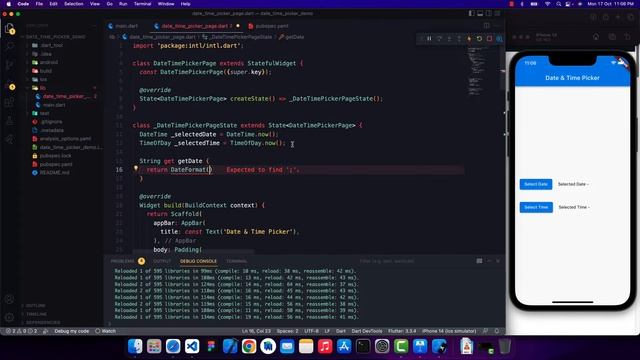
Task: Click the Simulator rotate icon
Action: coord(627,37)
